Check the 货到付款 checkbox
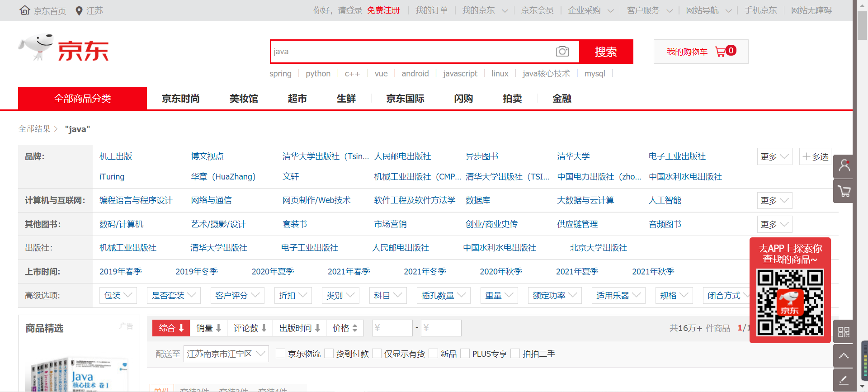 pyautogui.click(x=329, y=354)
